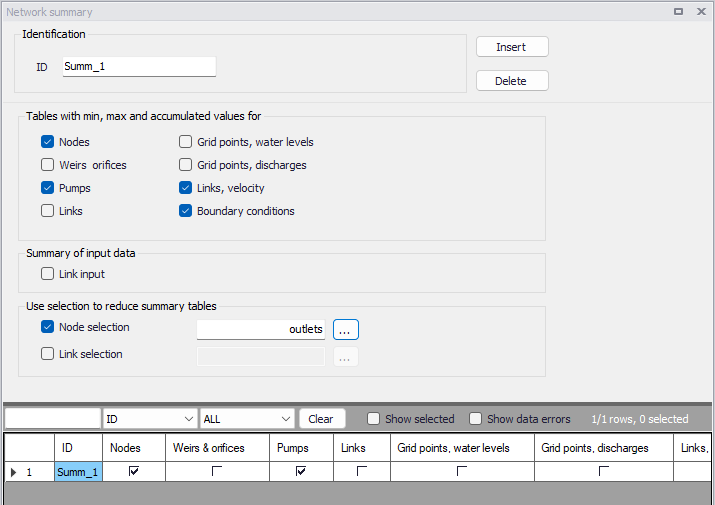Click Grid points, water levels column header
This screenshot has height=505, width=715.
tap(462, 448)
